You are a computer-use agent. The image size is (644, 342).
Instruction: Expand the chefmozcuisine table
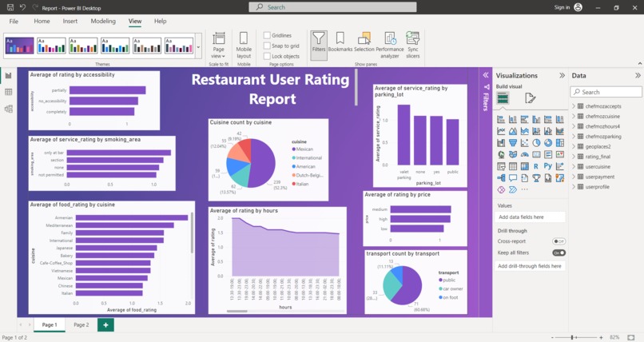[574, 116]
